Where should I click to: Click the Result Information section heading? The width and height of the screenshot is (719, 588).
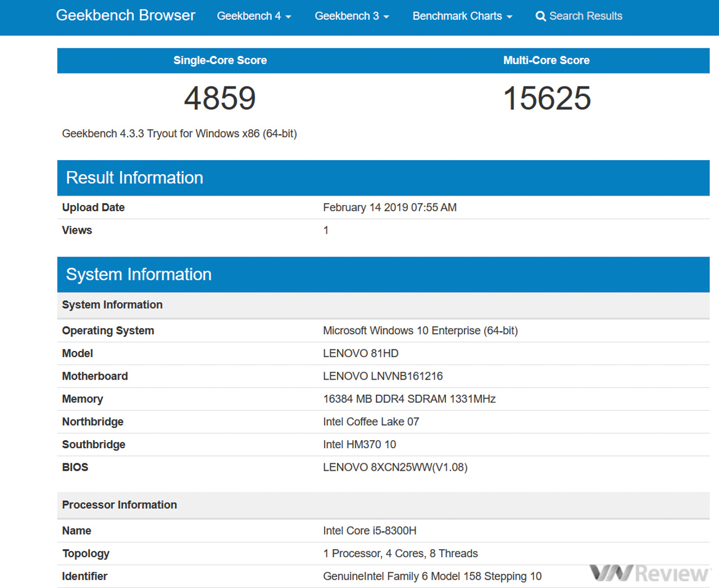134,177
